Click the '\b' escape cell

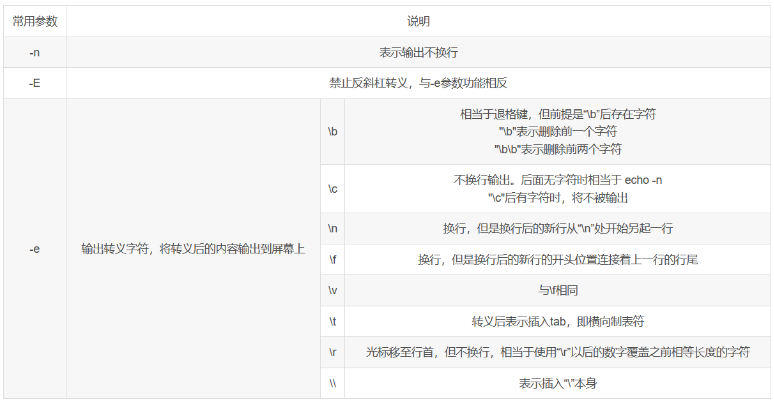(332, 132)
